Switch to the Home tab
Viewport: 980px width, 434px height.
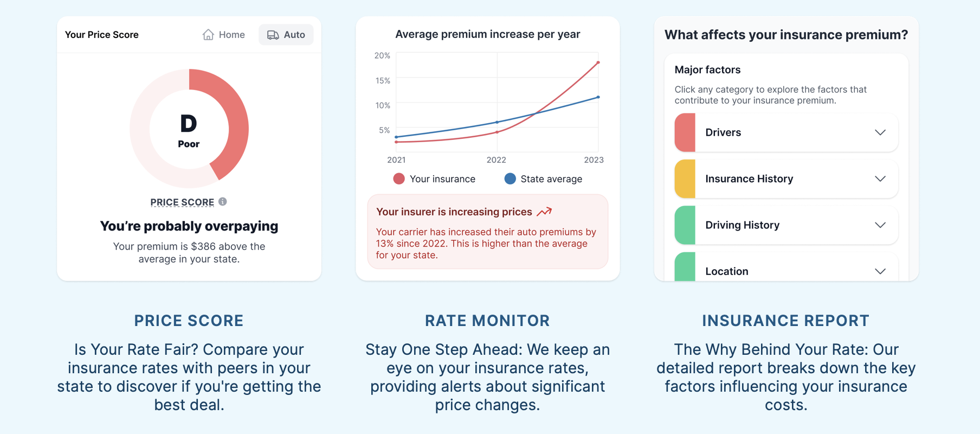(x=224, y=35)
